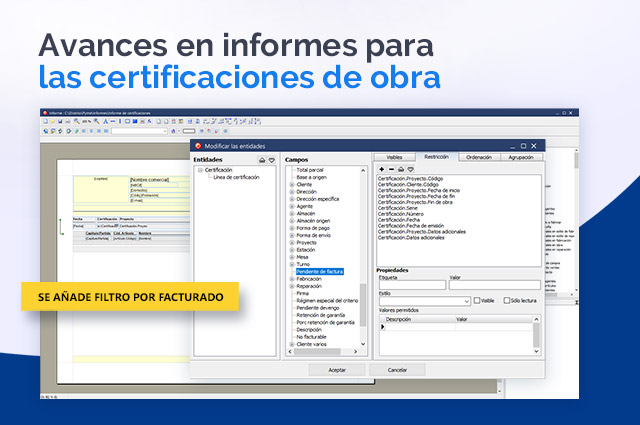640x425 pixels.
Task: Toggle the Visible checkbox
Action: click(x=477, y=300)
